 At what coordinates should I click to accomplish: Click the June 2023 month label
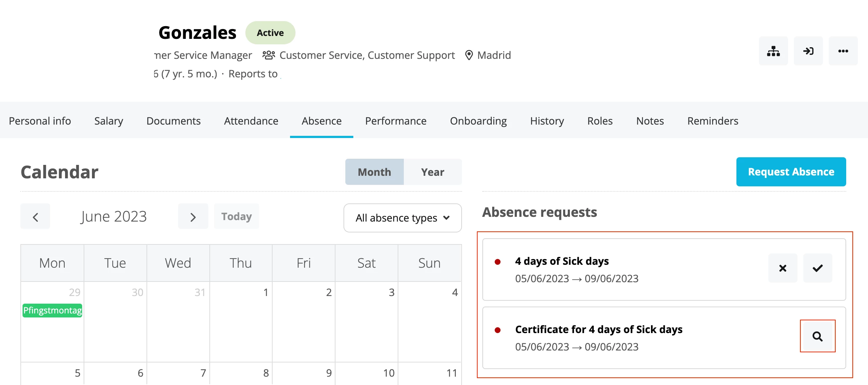pyautogui.click(x=114, y=216)
